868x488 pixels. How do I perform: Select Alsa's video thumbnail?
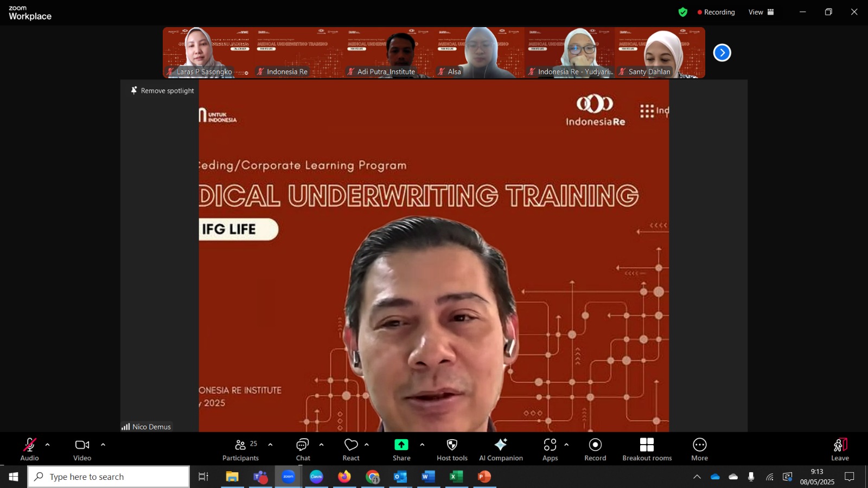[x=479, y=53]
